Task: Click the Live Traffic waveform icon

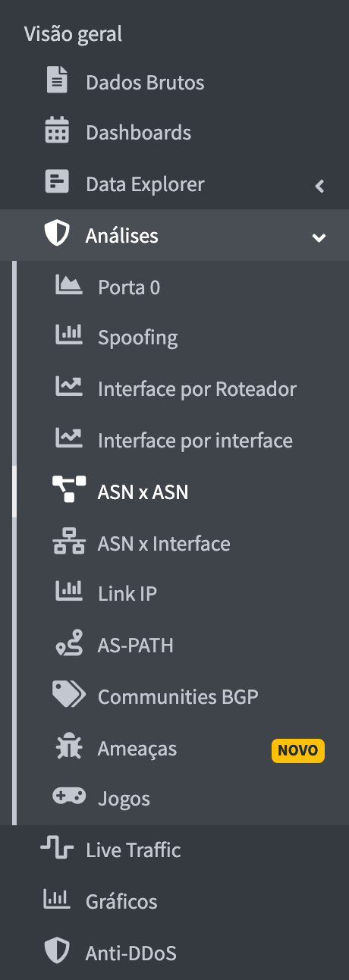Action: 57,849
